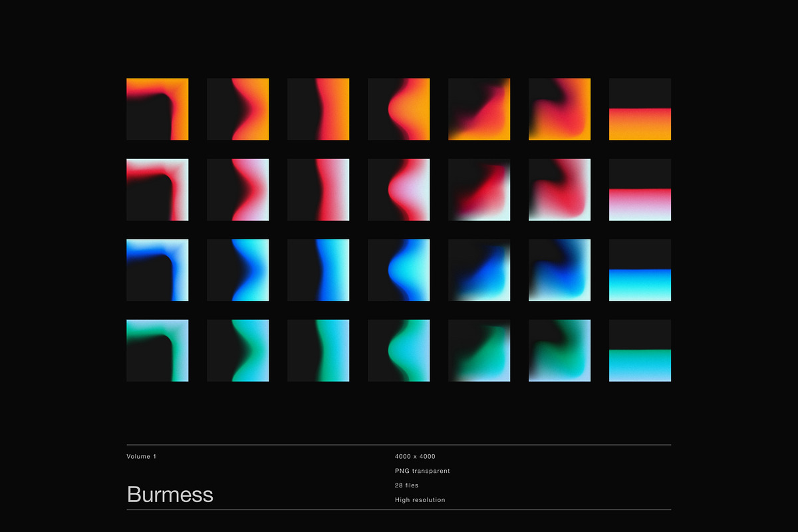Open the blue horizontal band gradient thumbnail
798x532 pixels.
tap(640, 270)
